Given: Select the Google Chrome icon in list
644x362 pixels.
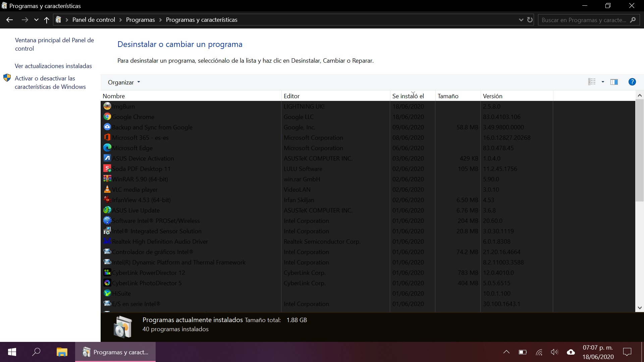Looking at the screenshot, I should pyautogui.click(x=107, y=117).
